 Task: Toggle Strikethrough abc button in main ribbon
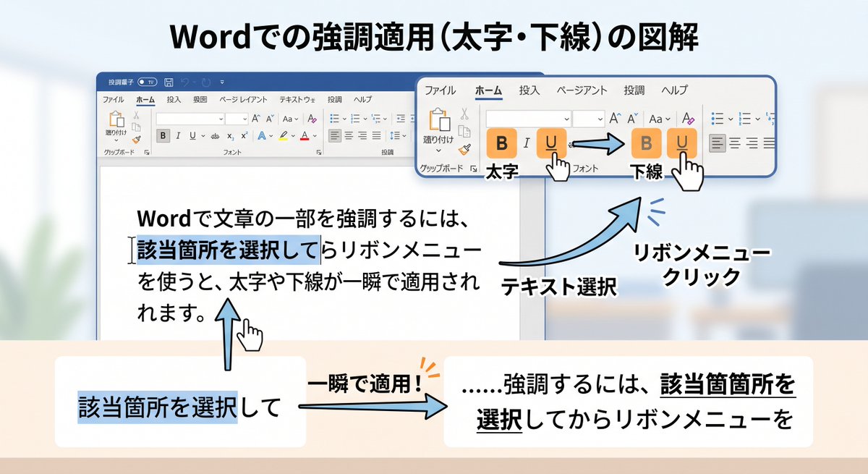click(215, 136)
